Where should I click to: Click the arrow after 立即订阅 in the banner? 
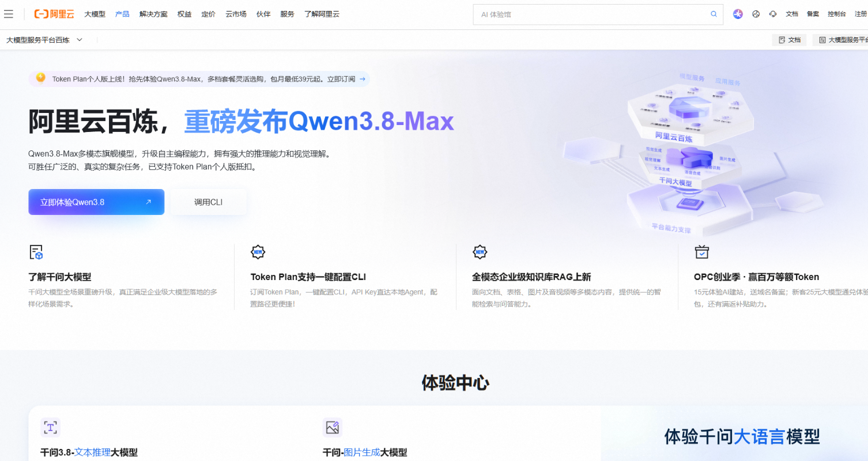[362, 79]
